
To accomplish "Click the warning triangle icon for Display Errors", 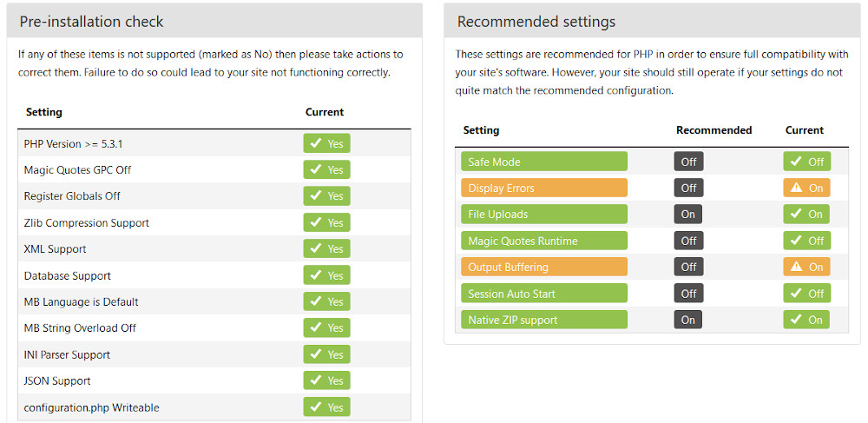I will [796, 188].
